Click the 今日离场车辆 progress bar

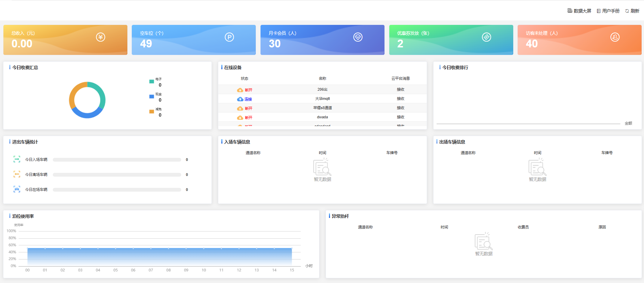point(117,175)
